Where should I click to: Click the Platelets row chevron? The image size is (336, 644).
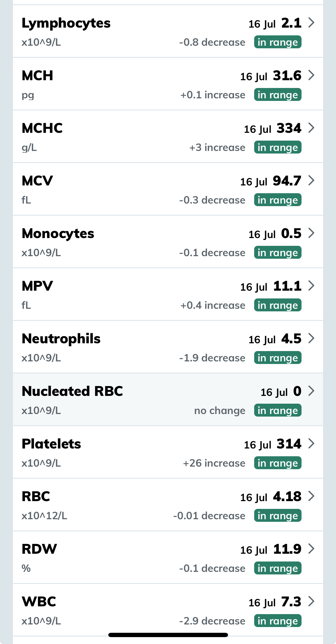(311, 443)
